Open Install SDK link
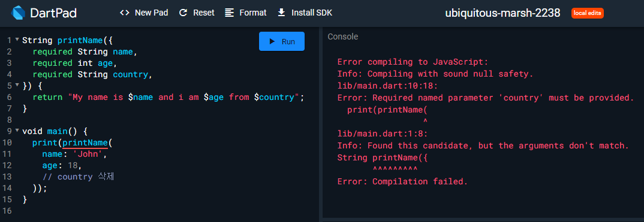The height and width of the screenshot is (222, 644). click(305, 13)
